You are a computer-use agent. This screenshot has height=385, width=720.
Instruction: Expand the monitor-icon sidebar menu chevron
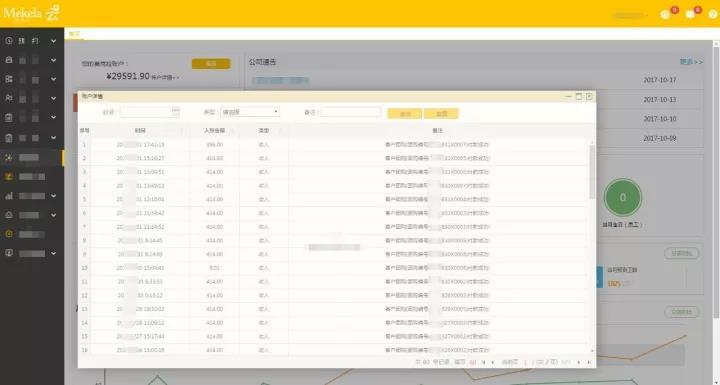[53, 253]
